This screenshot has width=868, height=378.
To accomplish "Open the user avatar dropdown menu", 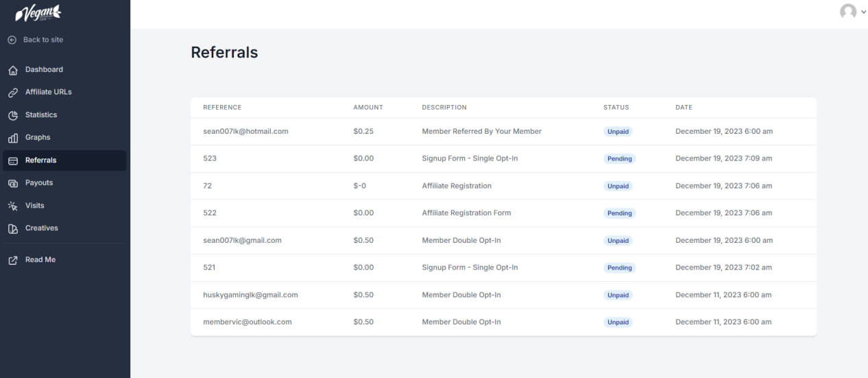I will click(x=853, y=12).
